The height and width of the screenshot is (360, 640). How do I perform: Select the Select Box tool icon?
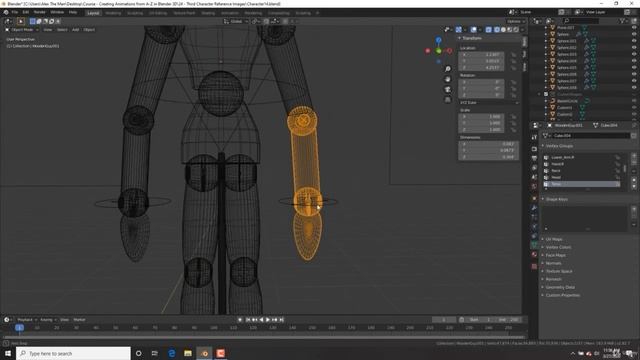coord(20,21)
